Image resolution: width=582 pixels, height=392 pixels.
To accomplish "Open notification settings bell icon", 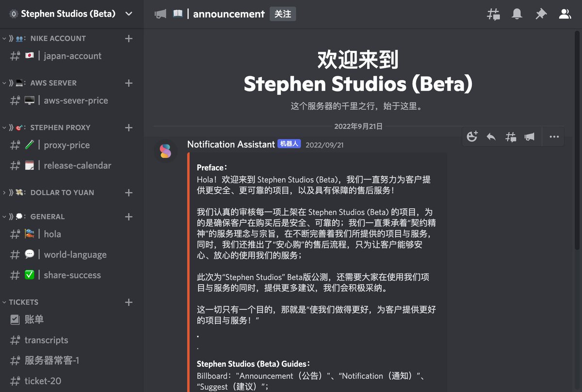I will [517, 15].
